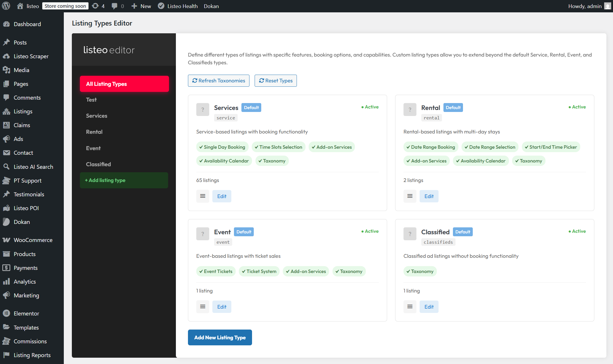Click Add New Listing Type button
This screenshot has width=613, height=364.
tap(220, 337)
